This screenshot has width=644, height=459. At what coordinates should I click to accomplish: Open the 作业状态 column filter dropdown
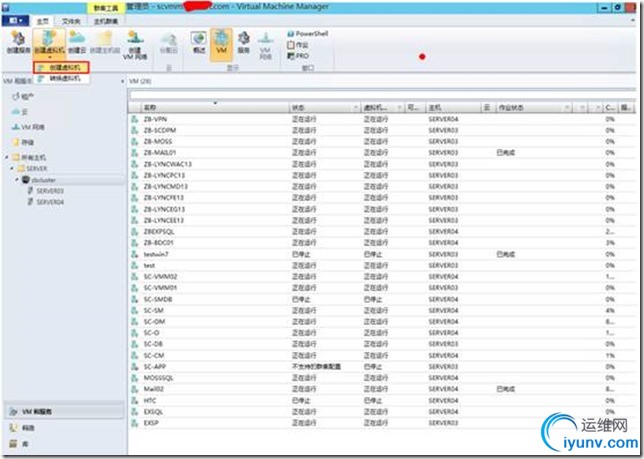tap(567, 108)
